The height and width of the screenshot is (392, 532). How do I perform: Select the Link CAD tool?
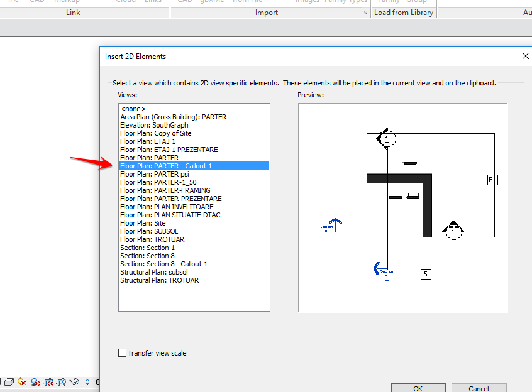click(35, 2)
